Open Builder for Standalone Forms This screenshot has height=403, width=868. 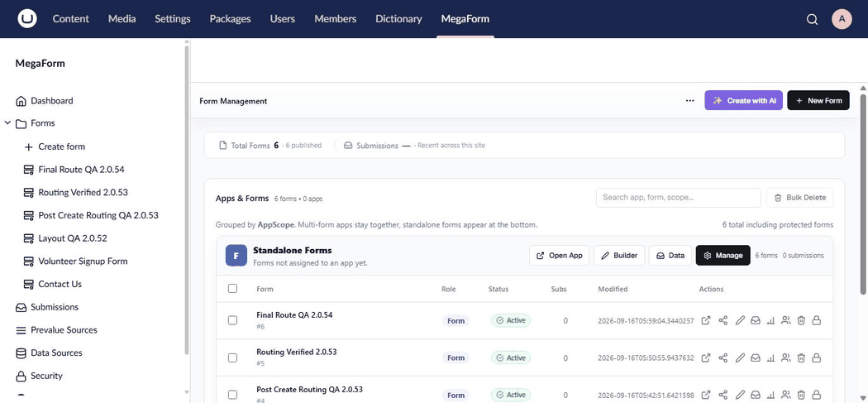[x=619, y=256]
